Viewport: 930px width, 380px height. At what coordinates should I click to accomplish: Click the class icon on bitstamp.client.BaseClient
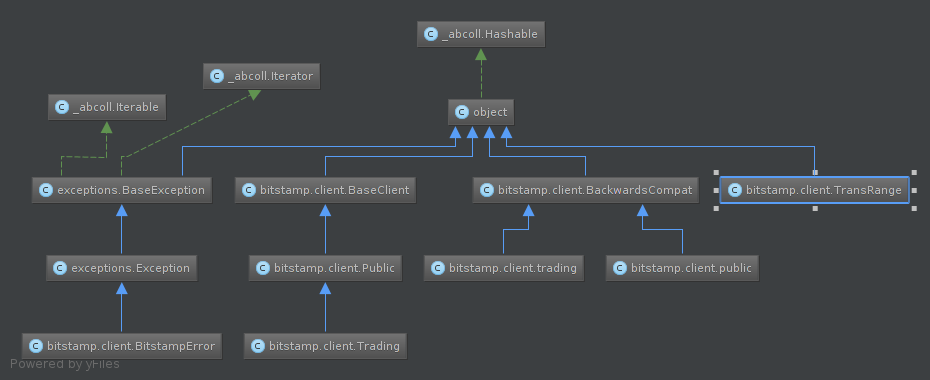point(249,190)
